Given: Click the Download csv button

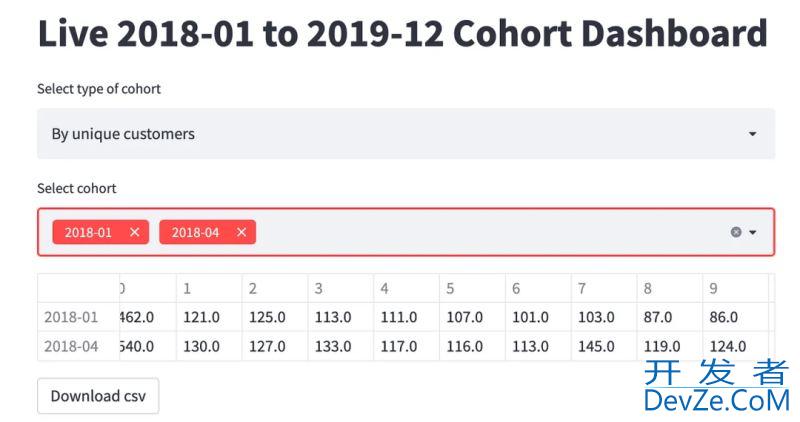Looking at the screenshot, I should [98, 396].
